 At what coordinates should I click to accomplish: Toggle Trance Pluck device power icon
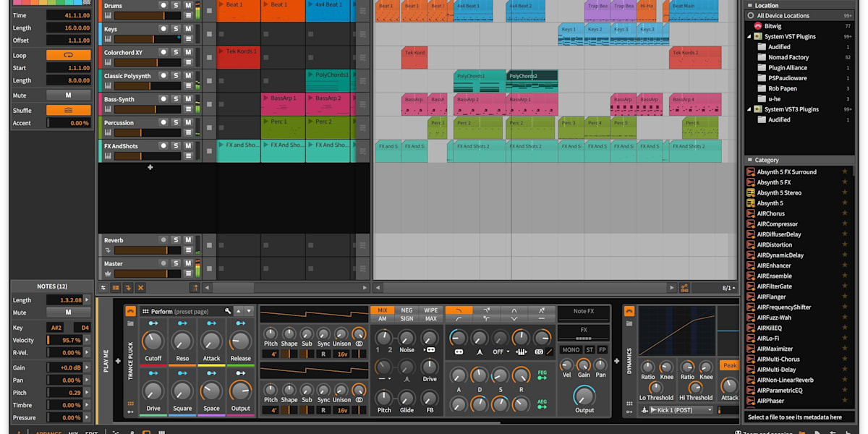click(130, 311)
